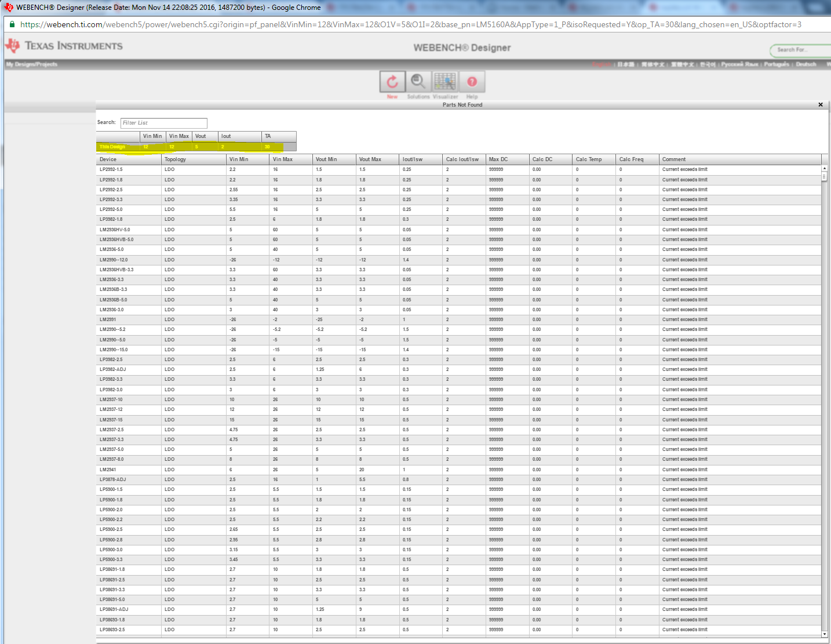831x644 pixels.
Task: Click the scrollbar down arrow of parts table
Action: [824, 634]
